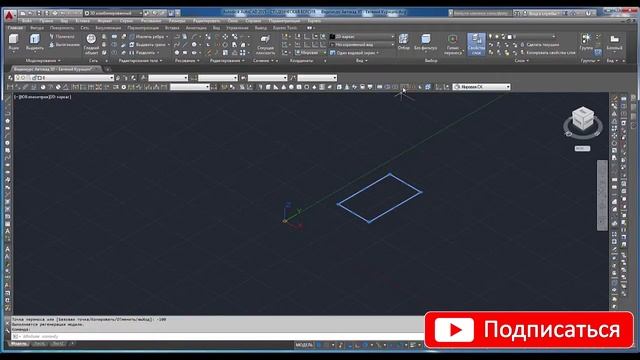This screenshot has width=640, height=360.
Task: Open the layer control dropdown in Layers toolbar
Action: 64,78
